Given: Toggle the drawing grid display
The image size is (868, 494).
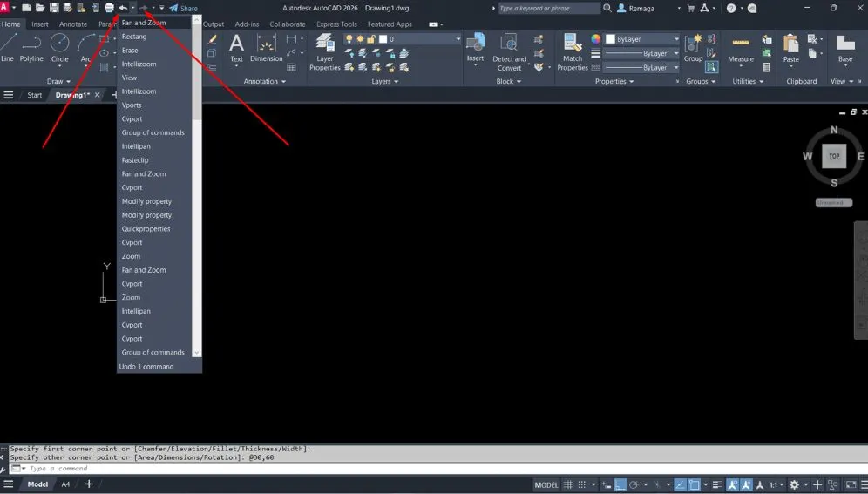Looking at the screenshot, I should (568, 484).
